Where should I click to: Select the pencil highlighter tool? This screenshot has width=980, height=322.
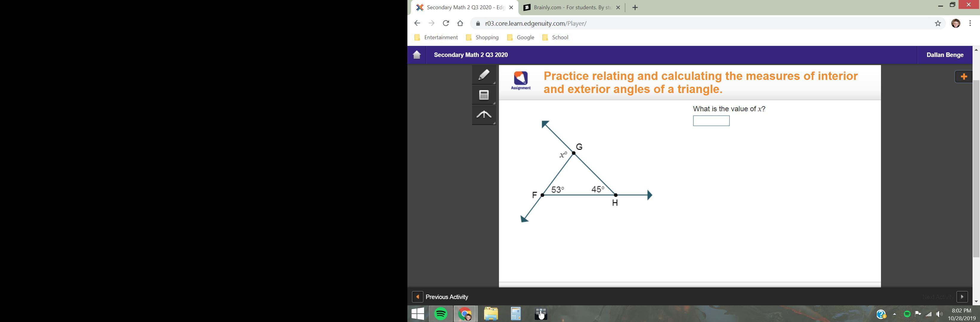pos(483,75)
